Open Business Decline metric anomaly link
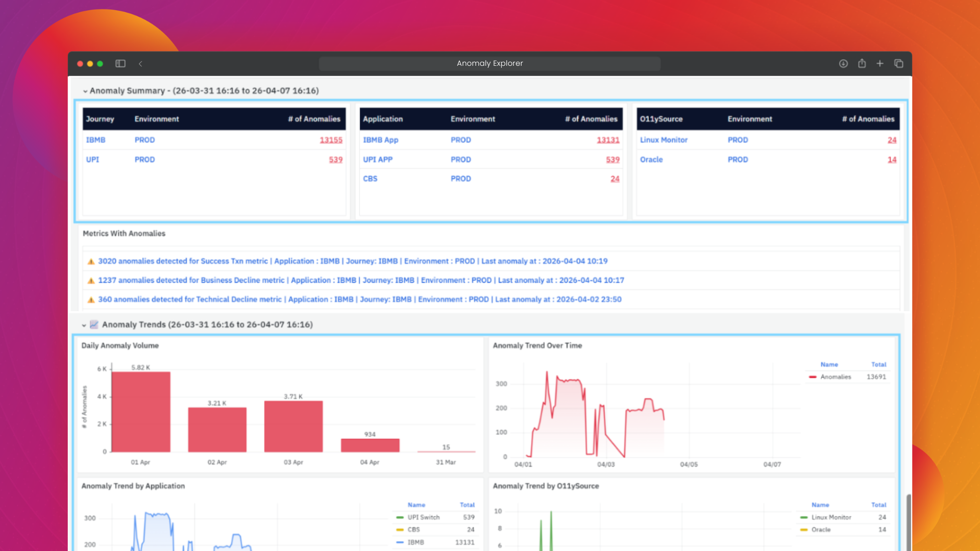This screenshot has height=551, width=980. point(361,280)
